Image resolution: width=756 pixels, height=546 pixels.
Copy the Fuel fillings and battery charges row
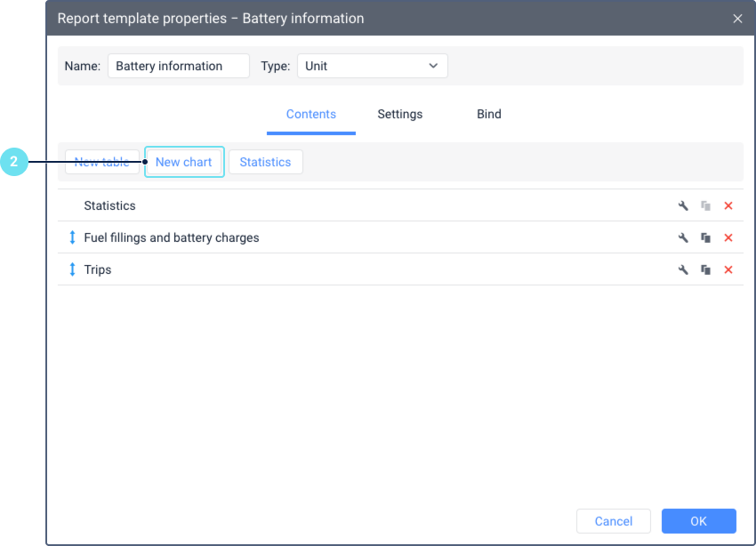(x=705, y=238)
